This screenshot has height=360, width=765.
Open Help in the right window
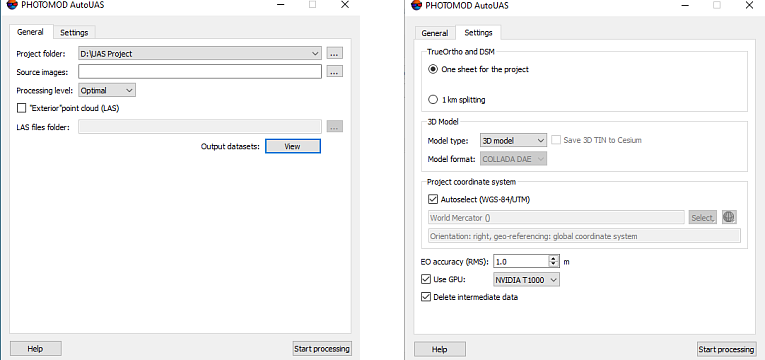(x=440, y=349)
